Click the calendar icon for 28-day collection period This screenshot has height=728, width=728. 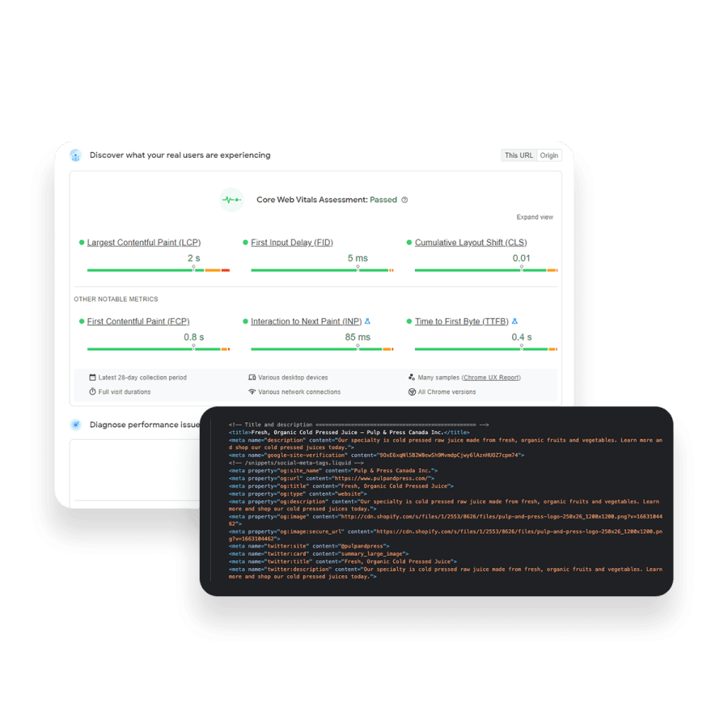click(x=93, y=377)
